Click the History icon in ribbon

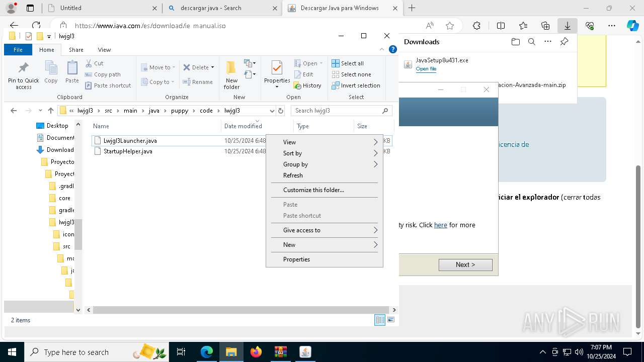click(x=297, y=85)
